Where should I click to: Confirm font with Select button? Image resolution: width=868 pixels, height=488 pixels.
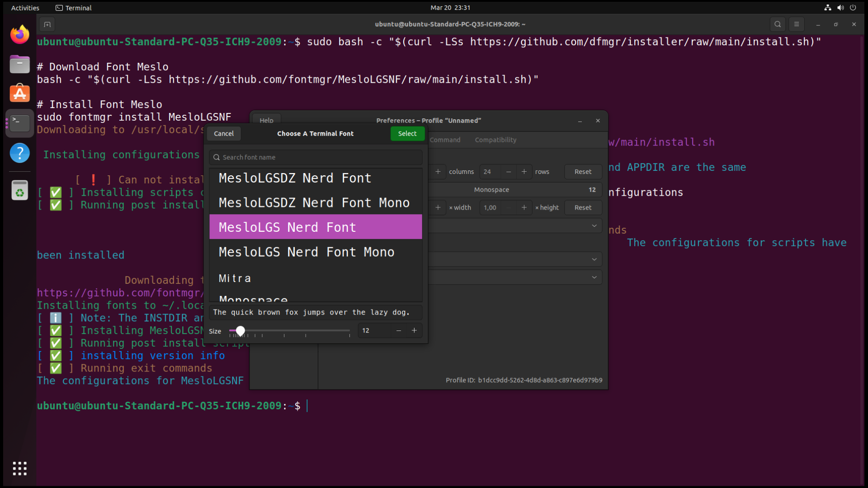point(407,134)
